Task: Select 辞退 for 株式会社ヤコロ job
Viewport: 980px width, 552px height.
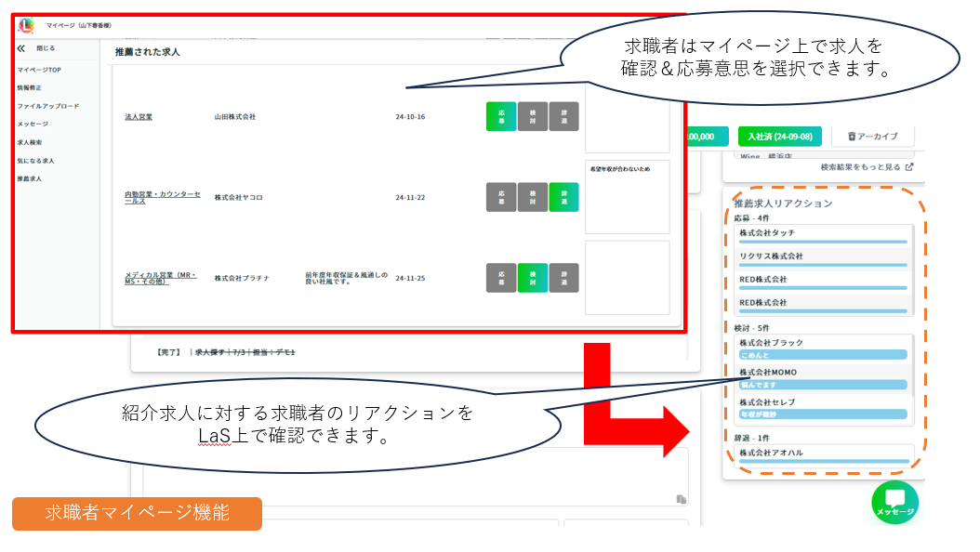Action: 563,197
